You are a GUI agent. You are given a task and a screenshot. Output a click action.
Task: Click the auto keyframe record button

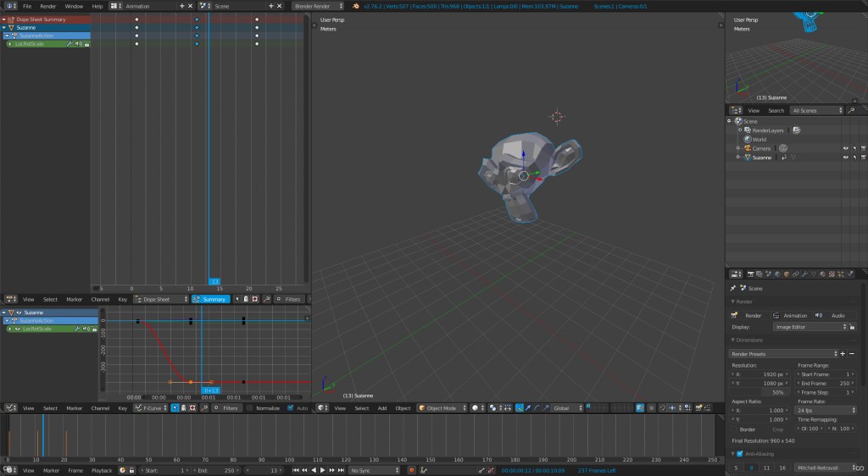tap(411, 470)
